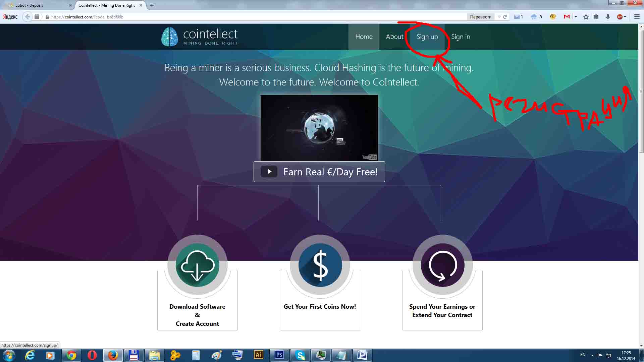Click the page vertical scrollbar
The width and height of the screenshot is (644, 362).
coord(641,90)
